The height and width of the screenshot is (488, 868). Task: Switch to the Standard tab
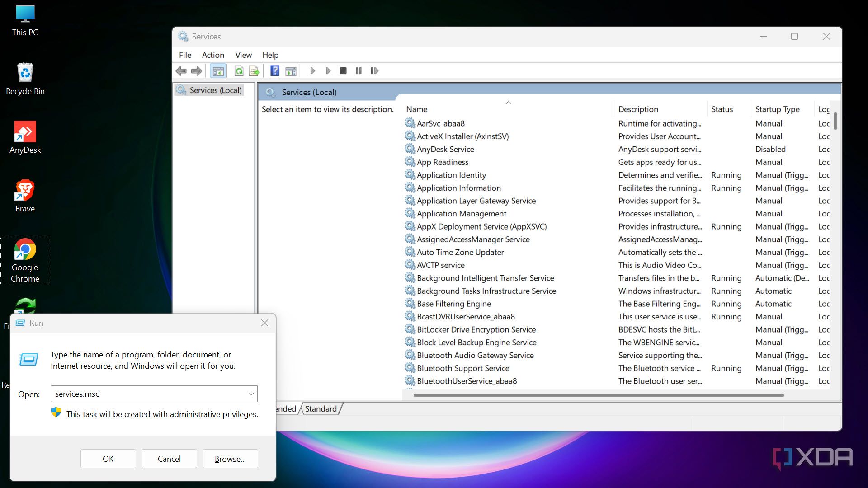321,409
